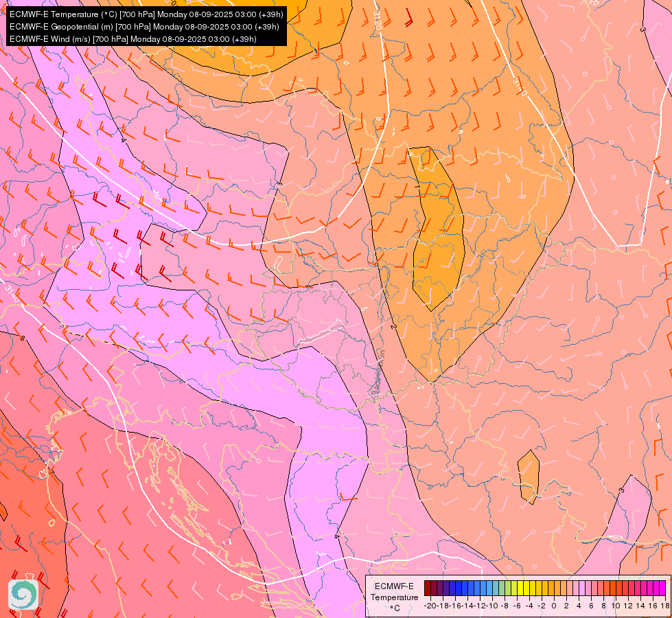Click the legend tick label 14
Image resolution: width=672 pixels, height=618 pixels.
[640, 606]
